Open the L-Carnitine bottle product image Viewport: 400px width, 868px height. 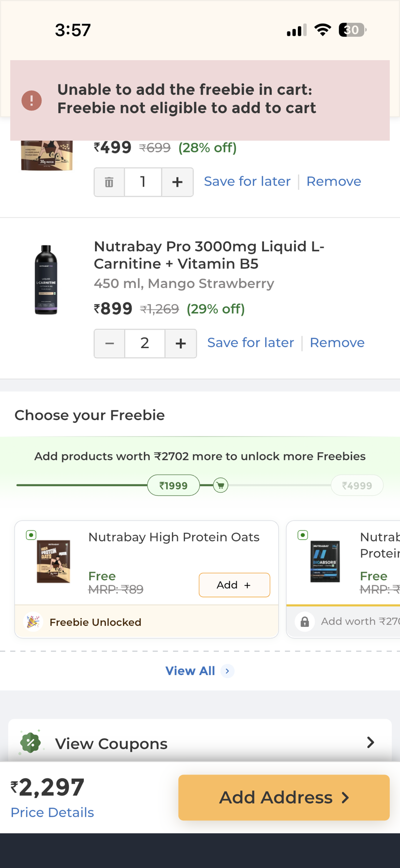46,280
